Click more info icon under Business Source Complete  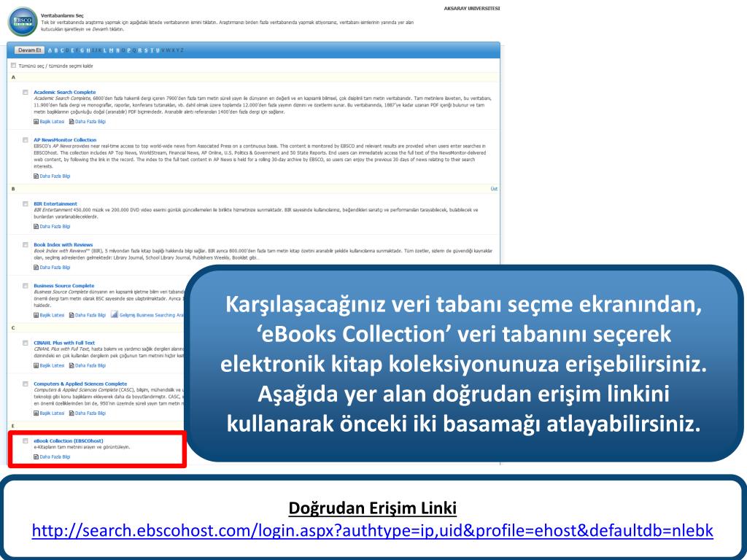[71, 315]
